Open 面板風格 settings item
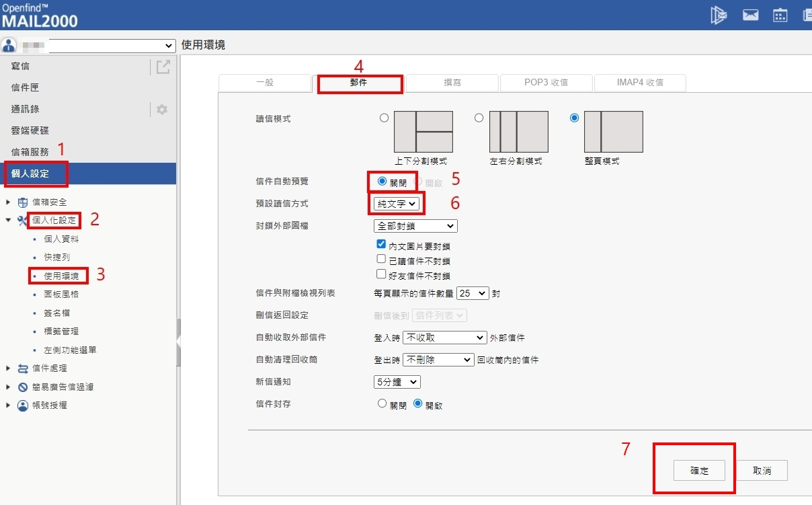The image size is (812, 505). [61, 295]
